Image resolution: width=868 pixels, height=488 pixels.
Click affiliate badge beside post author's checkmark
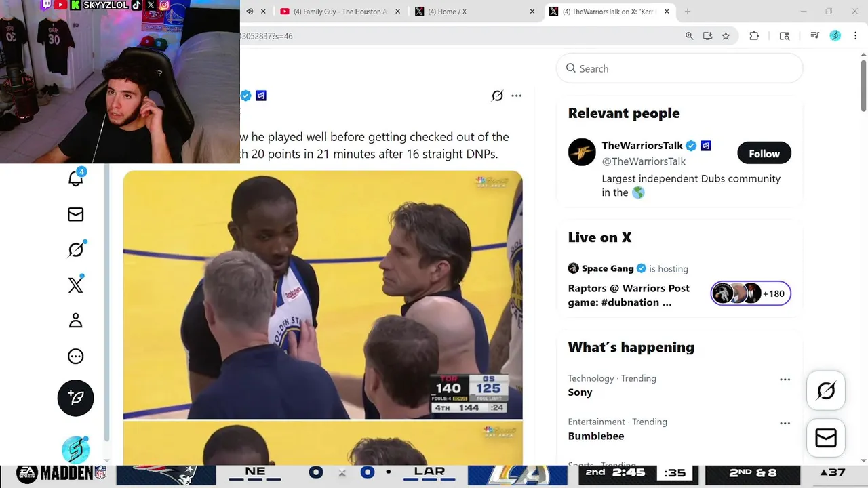[261, 96]
